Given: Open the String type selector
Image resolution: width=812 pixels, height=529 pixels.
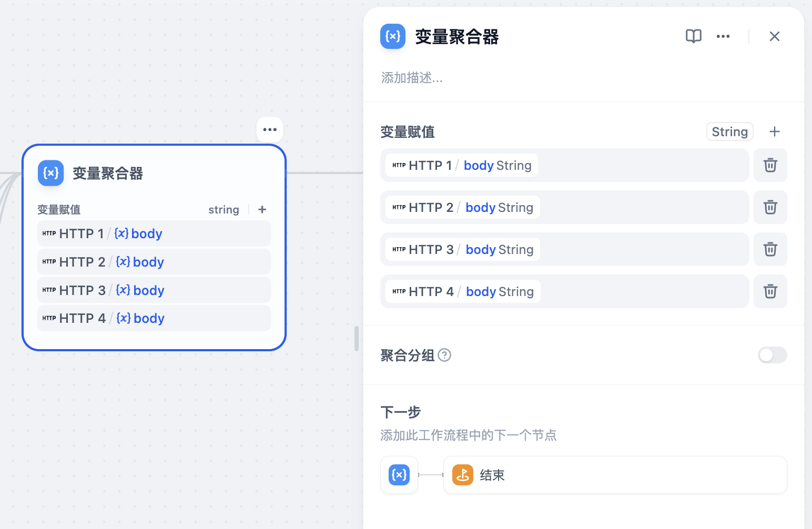Looking at the screenshot, I should (x=729, y=131).
